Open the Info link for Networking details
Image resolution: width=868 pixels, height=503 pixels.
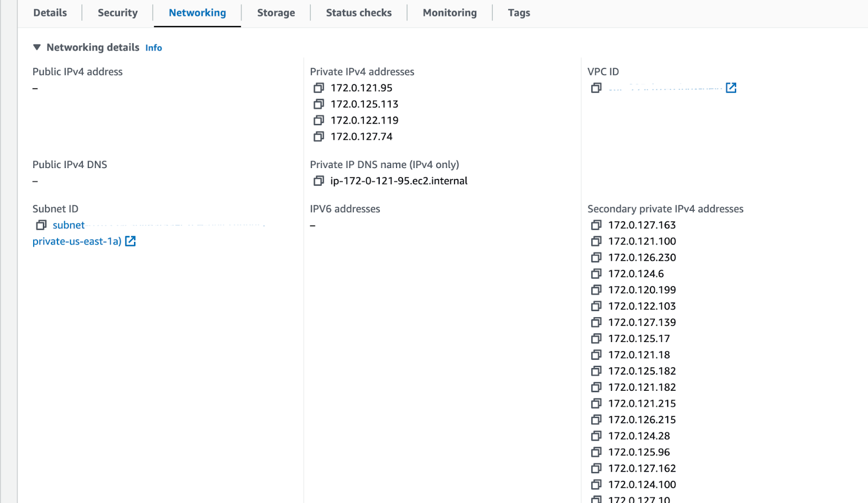click(154, 48)
